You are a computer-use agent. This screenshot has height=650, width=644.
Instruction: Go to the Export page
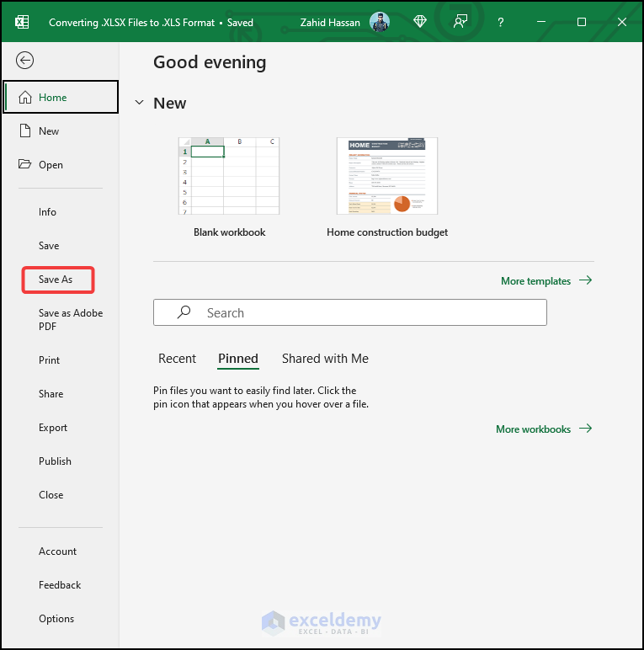point(53,428)
